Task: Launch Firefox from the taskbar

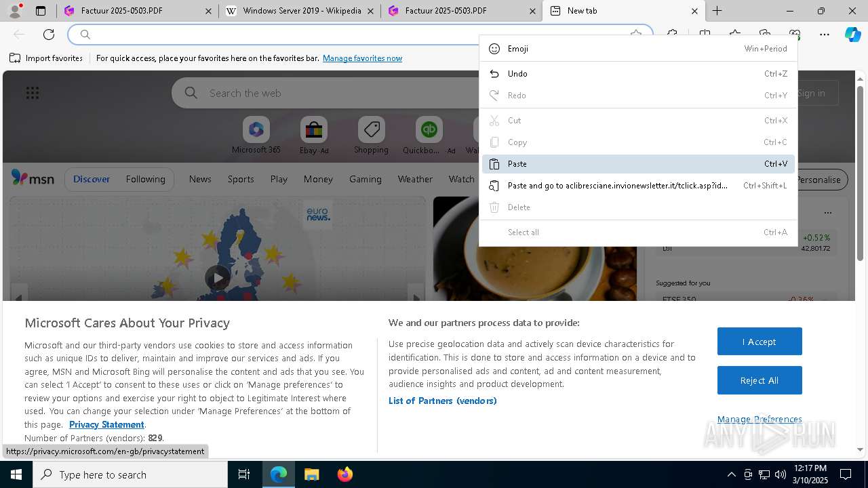Action: (344, 474)
